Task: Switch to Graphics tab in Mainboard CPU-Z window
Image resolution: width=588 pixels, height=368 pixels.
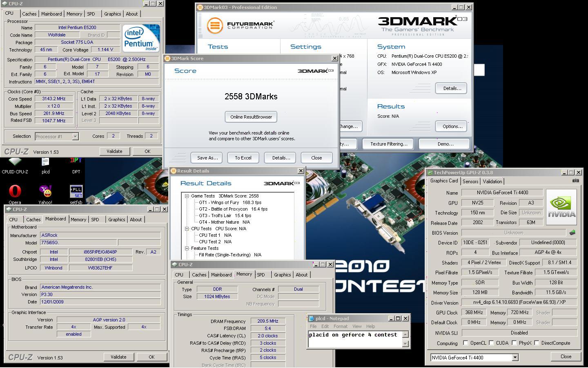Action: 116,220
